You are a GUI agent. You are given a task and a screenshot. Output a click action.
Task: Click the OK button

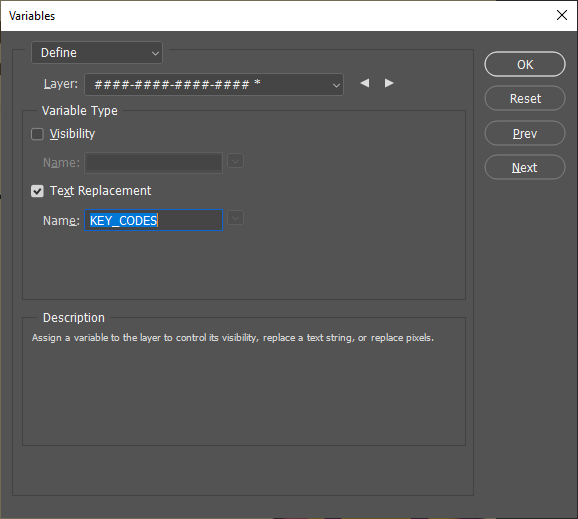[525, 64]
